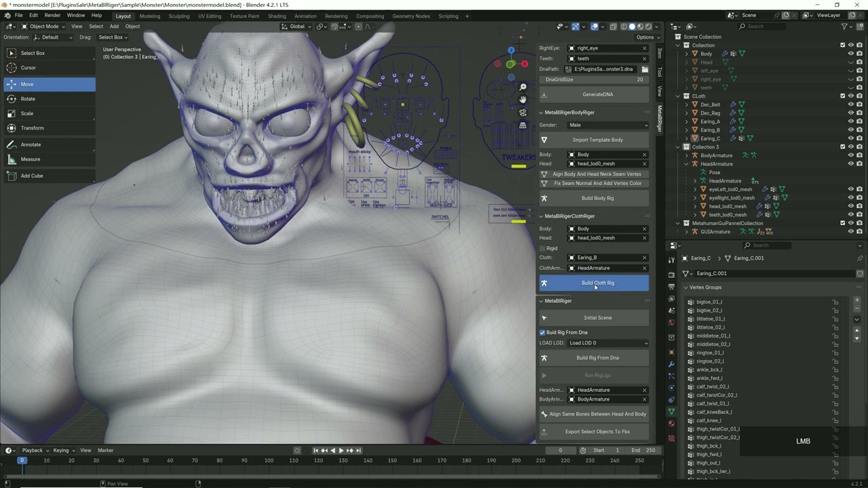Select the Cursor tool
This screenshot has height=488, width=868.
(x=49, y=68)
